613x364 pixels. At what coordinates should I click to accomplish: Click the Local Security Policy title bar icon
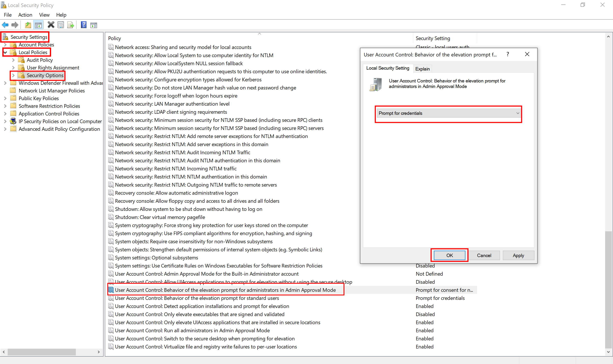[x=3, y=5]
